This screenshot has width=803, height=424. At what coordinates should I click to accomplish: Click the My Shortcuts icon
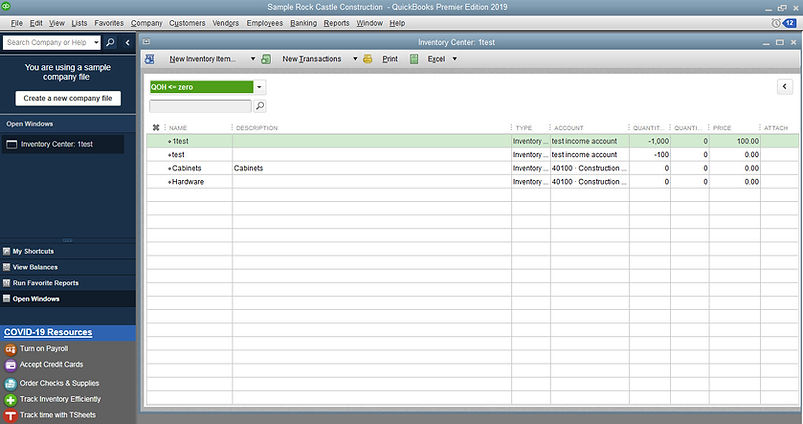coord(6,251)
